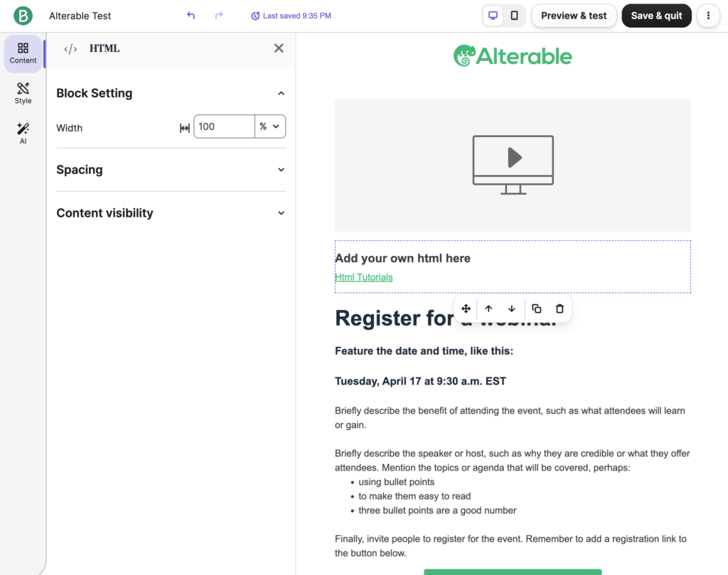Switch to the Style tab
728x575 pixels.
point(22,93)
